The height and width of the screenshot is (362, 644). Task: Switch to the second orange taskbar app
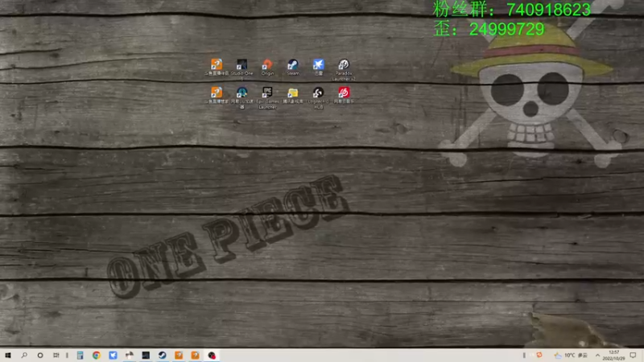click(195, 355)
